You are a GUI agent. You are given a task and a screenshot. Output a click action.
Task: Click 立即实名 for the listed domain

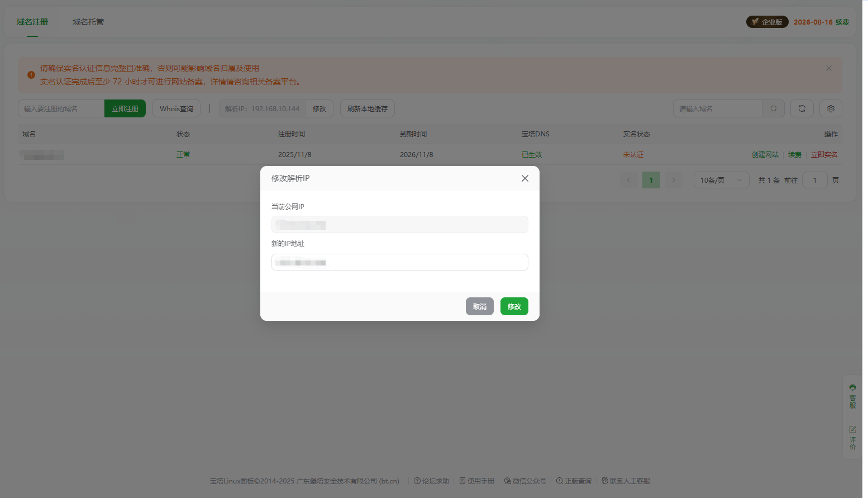(824, 154)
